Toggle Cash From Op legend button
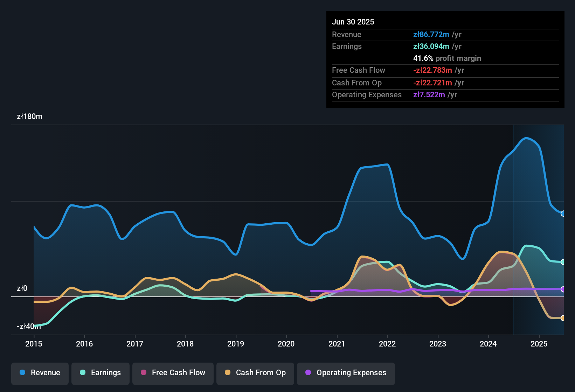The width and height of the screenshot is (575, 392). tap(255, 373)
